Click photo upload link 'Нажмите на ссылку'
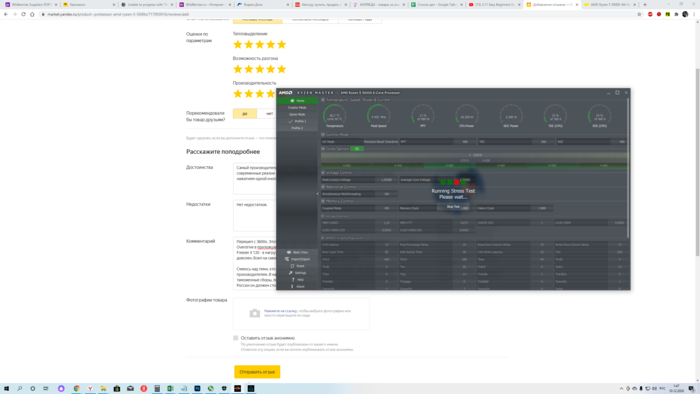 pyautogui.click(x=280, y=311)
